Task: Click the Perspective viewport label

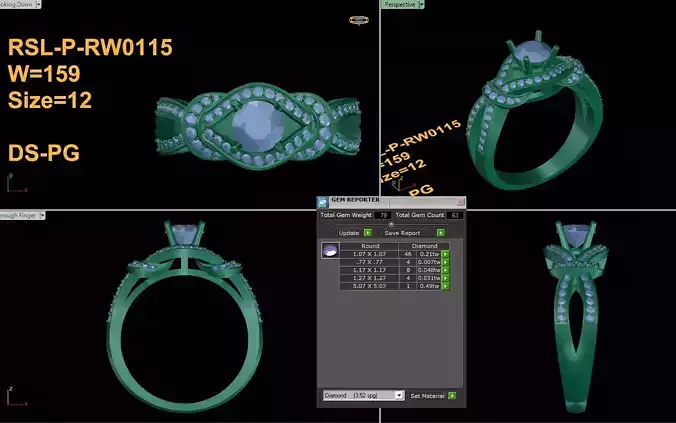Action: click(x=400, y=4)
